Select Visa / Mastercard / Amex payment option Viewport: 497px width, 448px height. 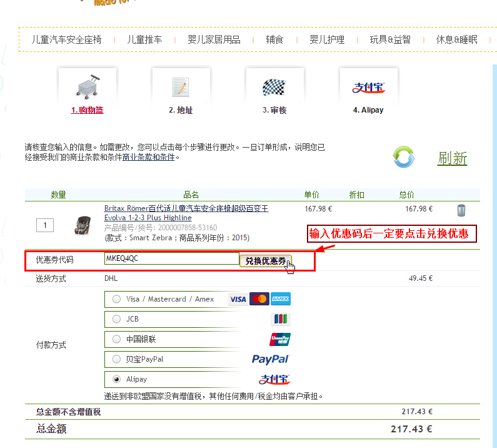pos(116,299)
